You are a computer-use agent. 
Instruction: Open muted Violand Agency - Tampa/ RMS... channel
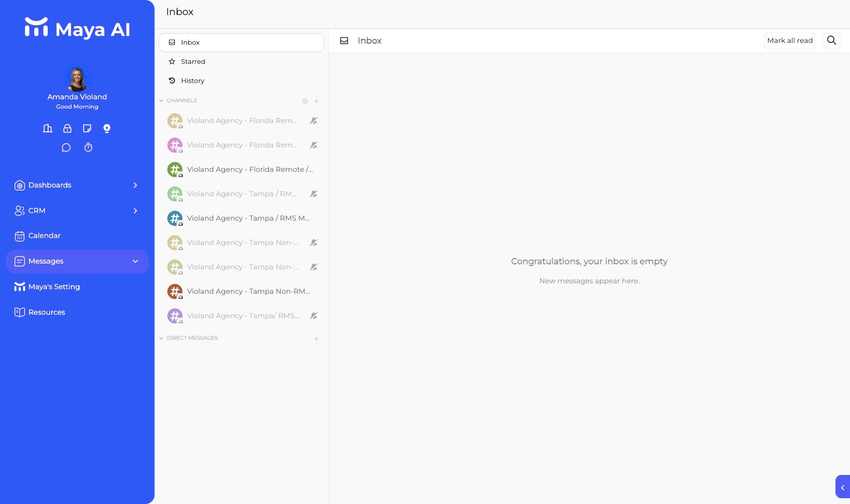pos(241,316)
